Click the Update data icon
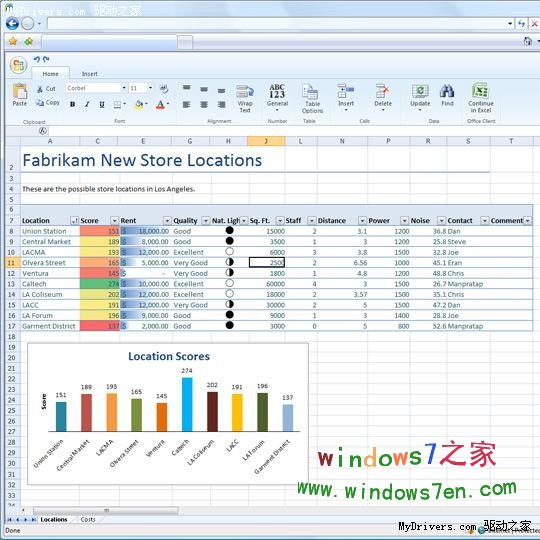The height and width of the screenshot is (540, 540). [420, 91]
